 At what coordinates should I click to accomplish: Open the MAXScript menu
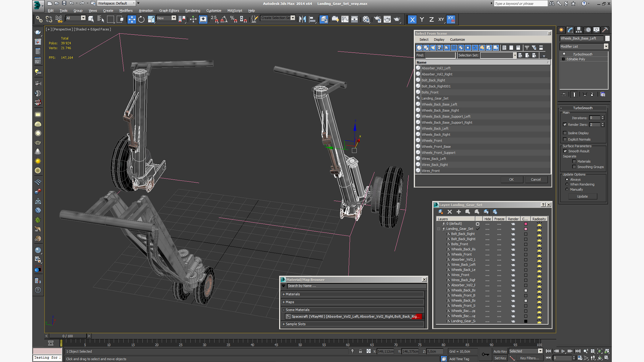point(235,11)
